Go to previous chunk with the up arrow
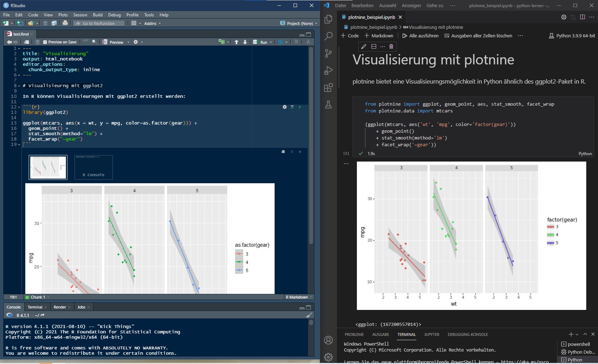This screenshot has height=364, width=598. click(x=236, y=42)
